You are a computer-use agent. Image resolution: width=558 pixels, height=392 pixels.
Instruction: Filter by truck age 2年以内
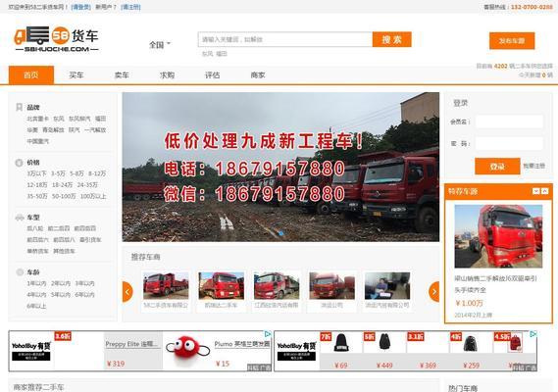tap(61, 283)
